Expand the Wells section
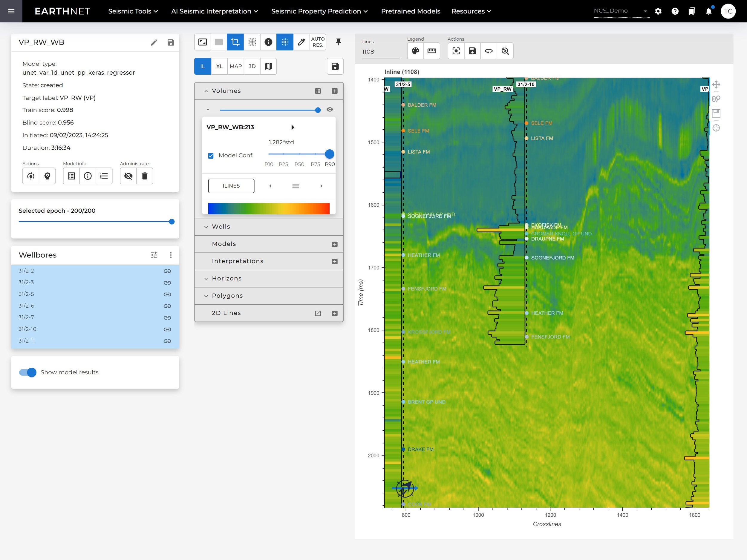This screenshot has height=560, width=747. pos(206,226)
